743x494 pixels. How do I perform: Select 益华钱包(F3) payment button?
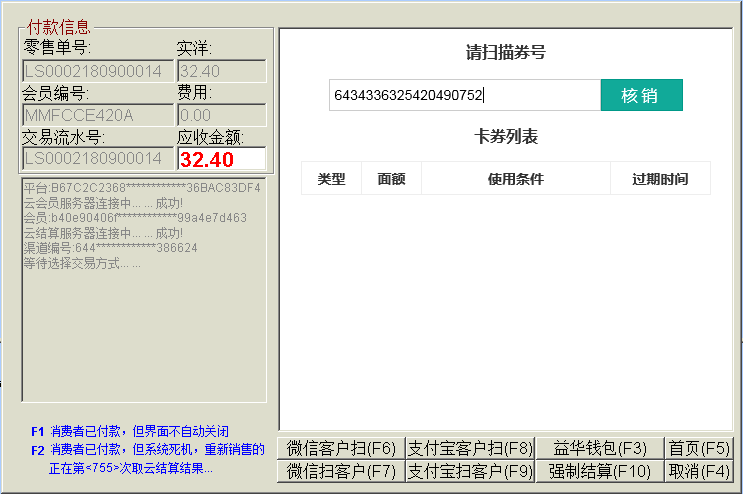pos(600,448)
